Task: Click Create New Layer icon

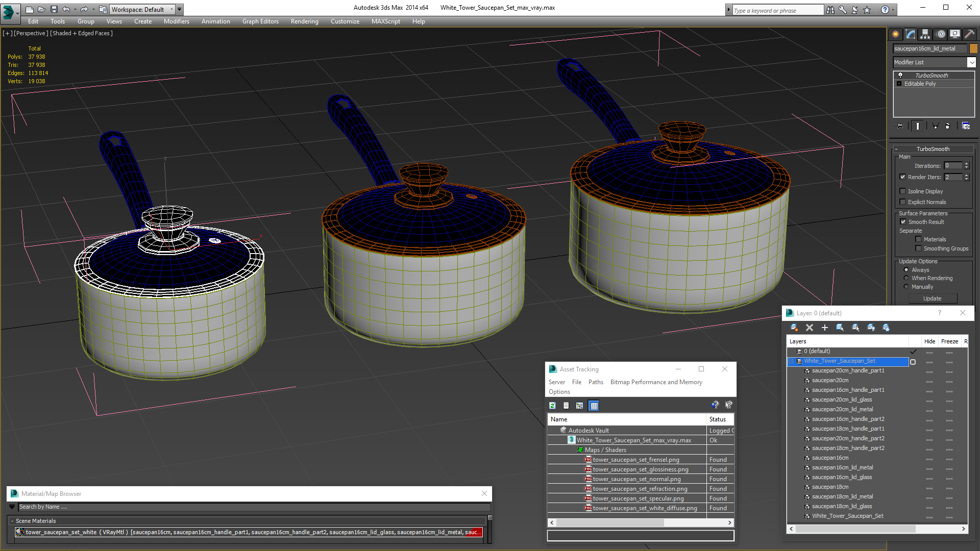Action: [794, 328]
